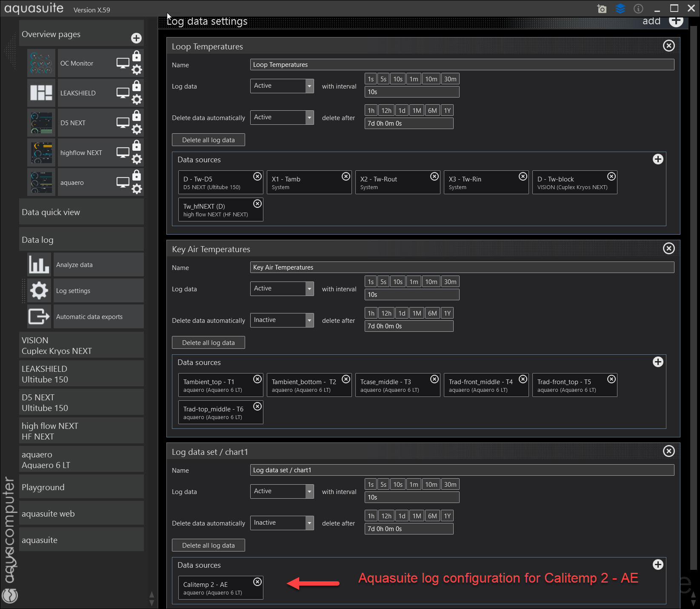The width and height of the screenshot is (700, 609).
Task: Add a data source to Key Air Temperatures
Action: [x=658, y=362]
